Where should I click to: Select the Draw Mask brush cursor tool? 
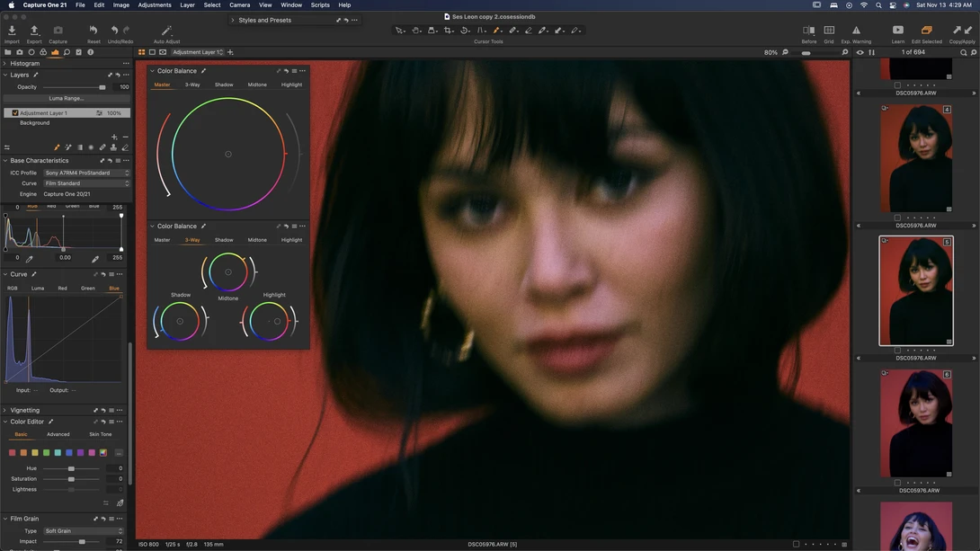tap(497, 30)
